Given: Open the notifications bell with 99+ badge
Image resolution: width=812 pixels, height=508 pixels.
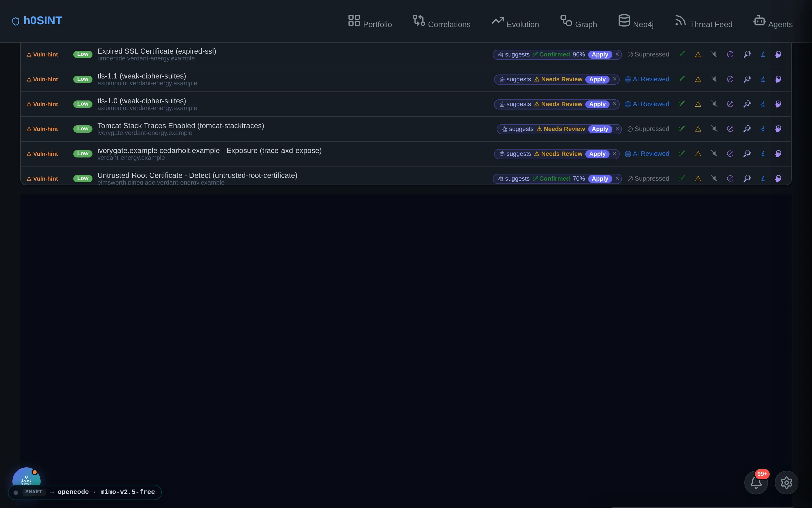Looking at the screenshot, I should click(x=756, y=483).
